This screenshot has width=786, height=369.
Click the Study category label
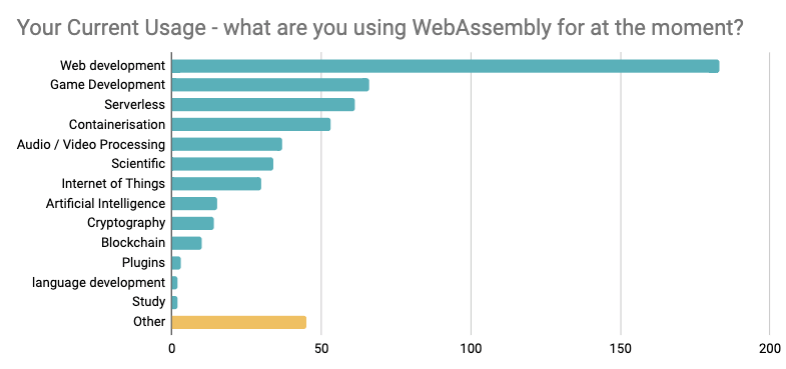tap(149, 302)
